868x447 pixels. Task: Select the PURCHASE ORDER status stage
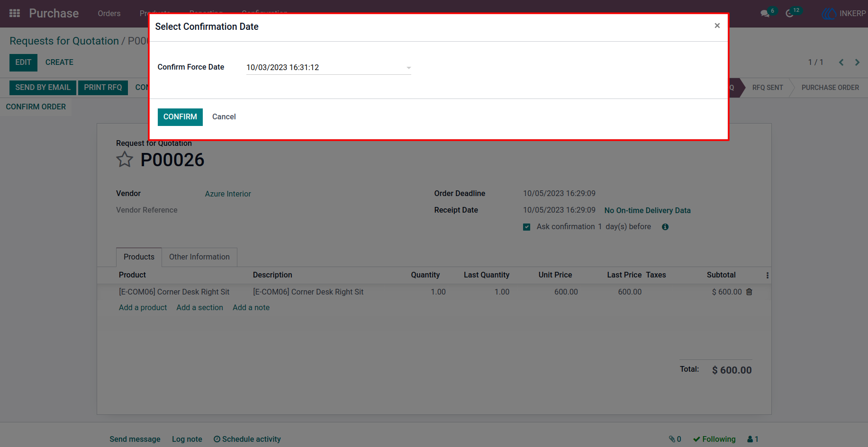click(x=830, y=88)
